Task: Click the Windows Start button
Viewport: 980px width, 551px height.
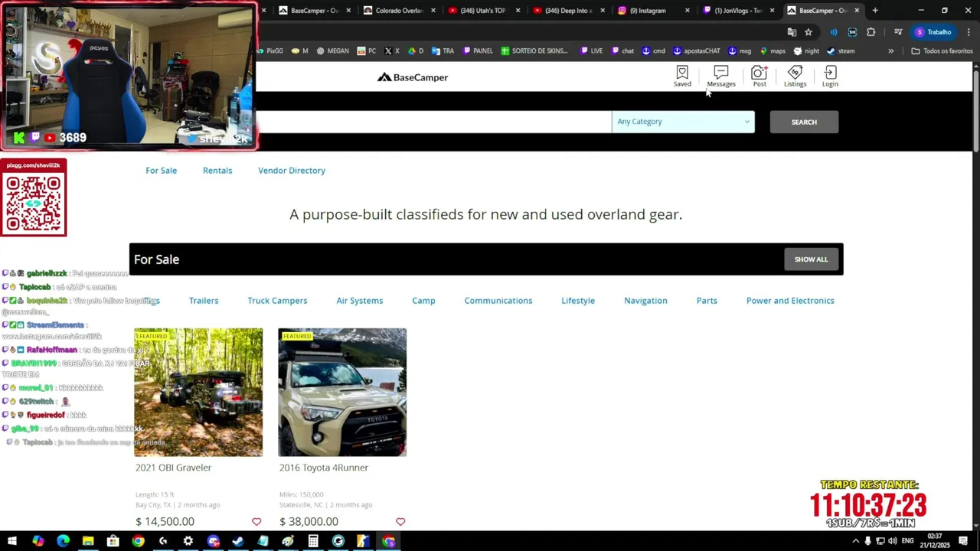Action: [12, 541]
